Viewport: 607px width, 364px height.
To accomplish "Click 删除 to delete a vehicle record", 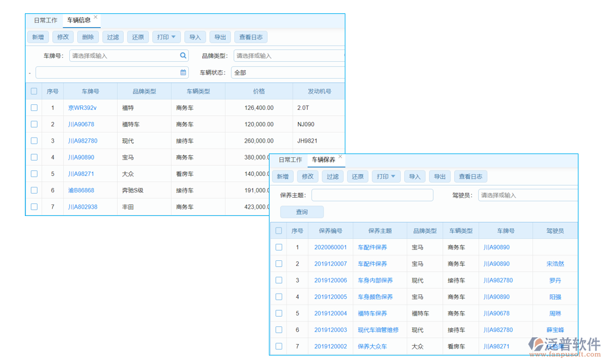I will click(87, 36).
